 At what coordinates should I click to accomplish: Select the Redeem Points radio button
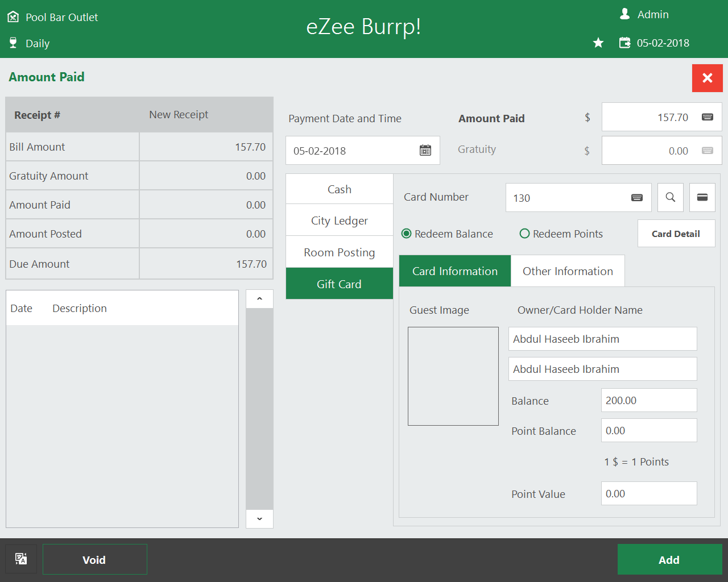coord(524,234)
